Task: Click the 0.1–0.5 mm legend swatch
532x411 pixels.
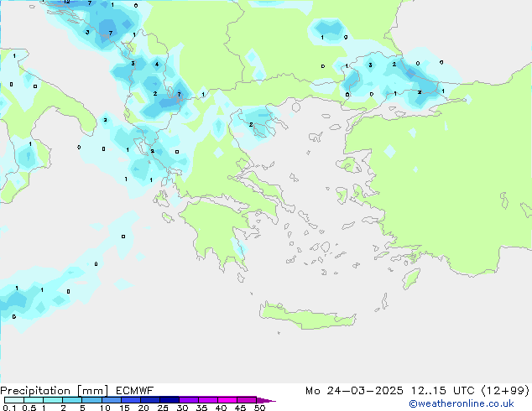Action: pyautogui.click(x=14, y=400)
